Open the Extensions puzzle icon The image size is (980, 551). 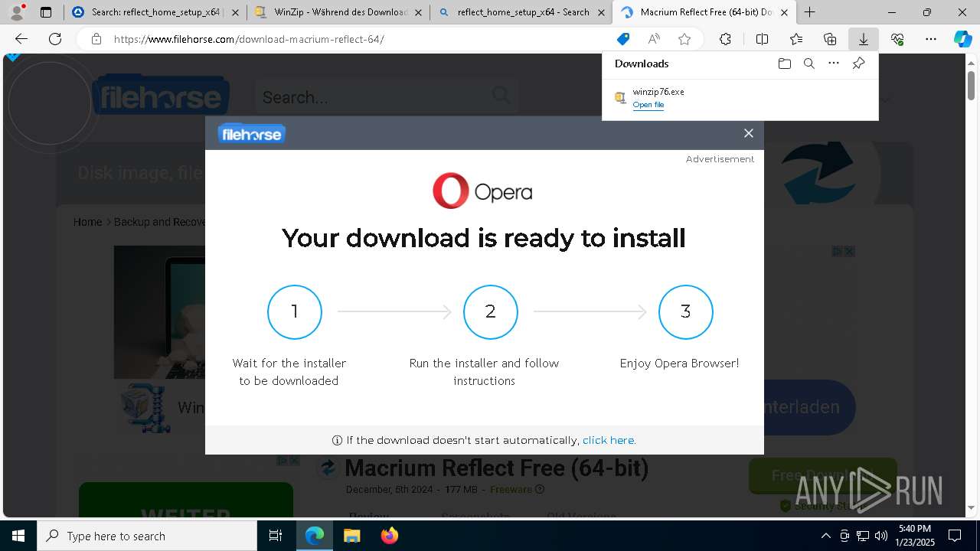pos(725,39)
